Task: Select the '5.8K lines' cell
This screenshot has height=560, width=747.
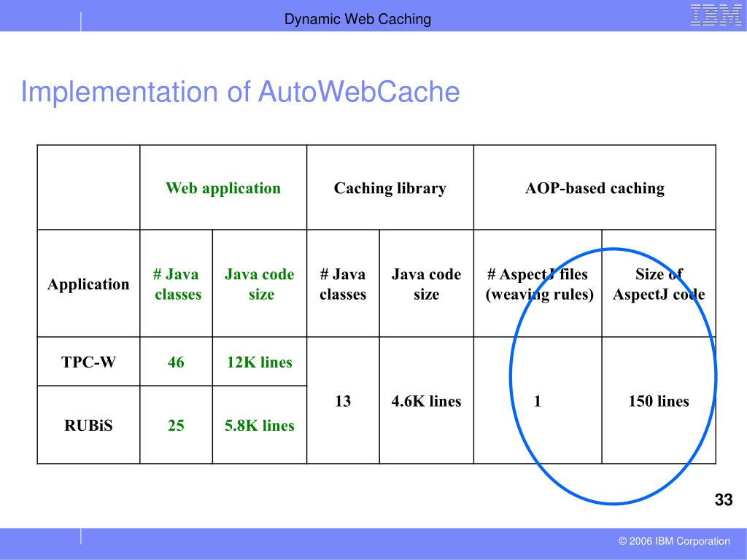Action: coord(260,425)
